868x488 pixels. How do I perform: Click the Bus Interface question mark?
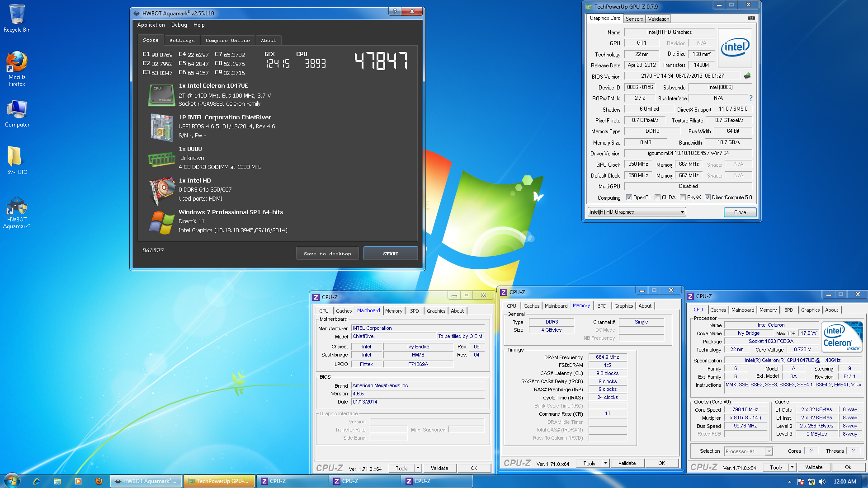tap(751, 98)
